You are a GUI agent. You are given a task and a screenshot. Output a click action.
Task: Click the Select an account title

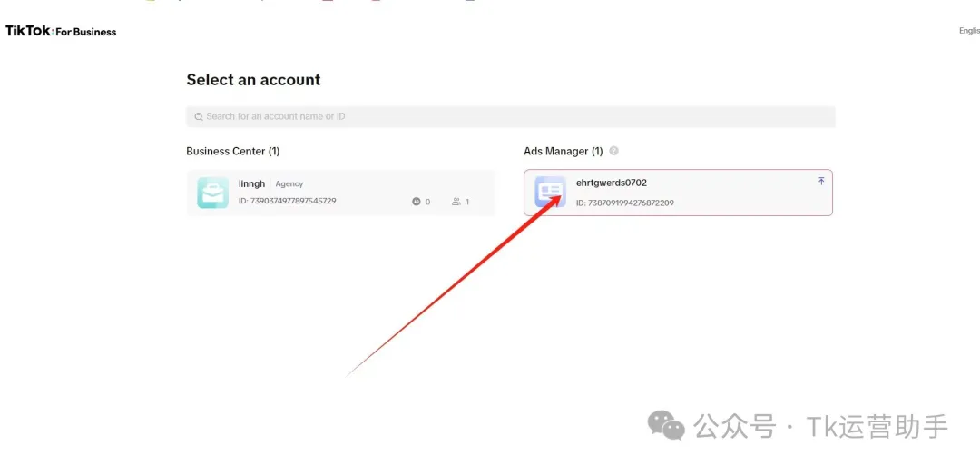253,80
